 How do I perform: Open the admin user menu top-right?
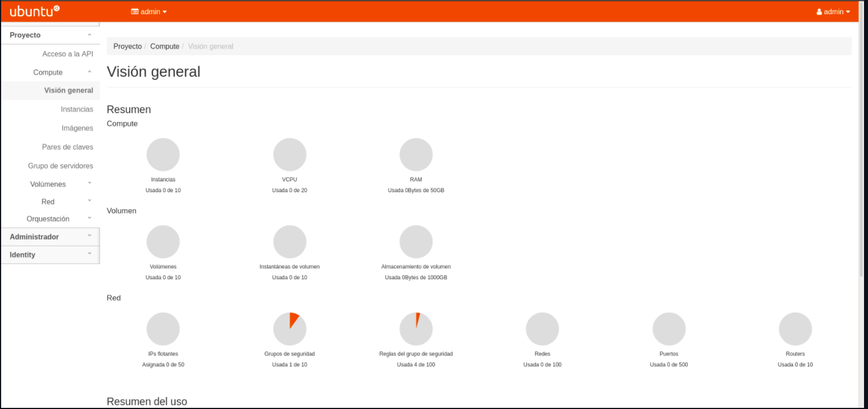coord(832,11)
